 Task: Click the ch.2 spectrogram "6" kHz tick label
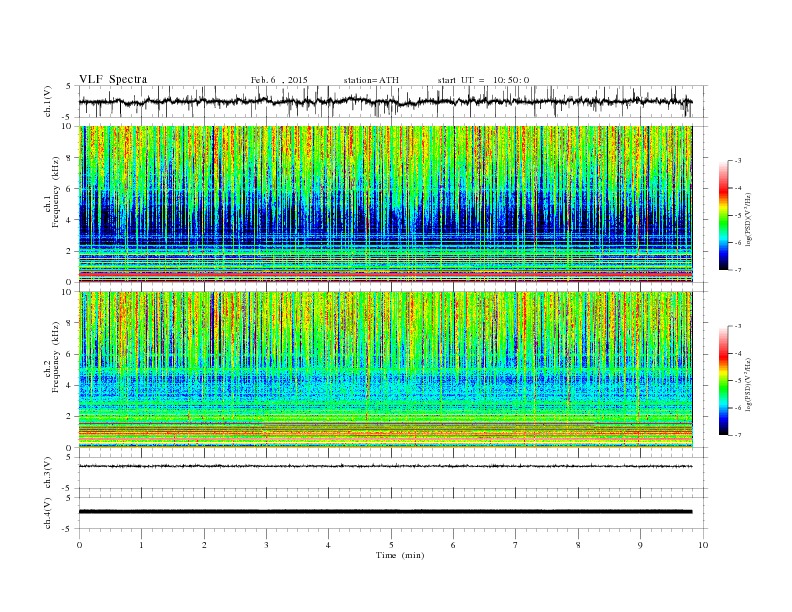pyautogui.click(x=70, y=354)
